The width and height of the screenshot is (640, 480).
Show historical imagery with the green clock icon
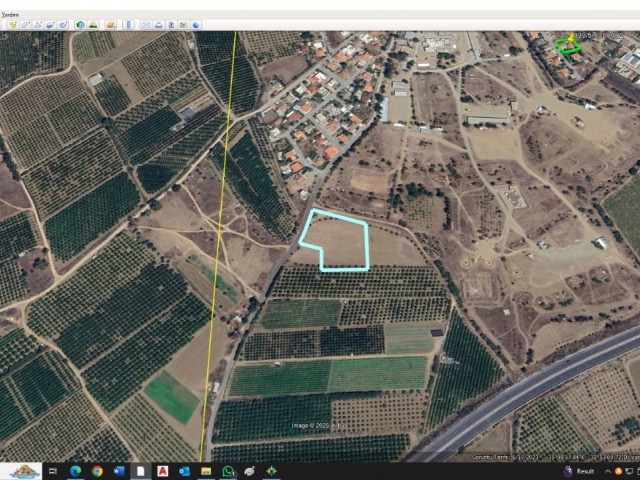coord(80,25)
